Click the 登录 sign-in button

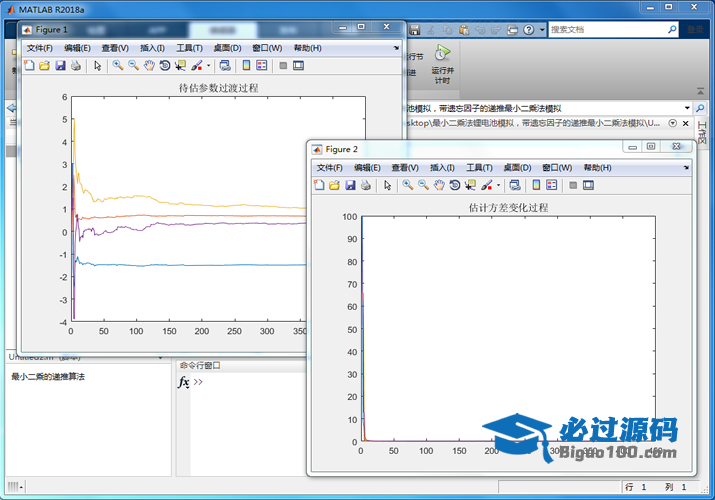point(694,30)
